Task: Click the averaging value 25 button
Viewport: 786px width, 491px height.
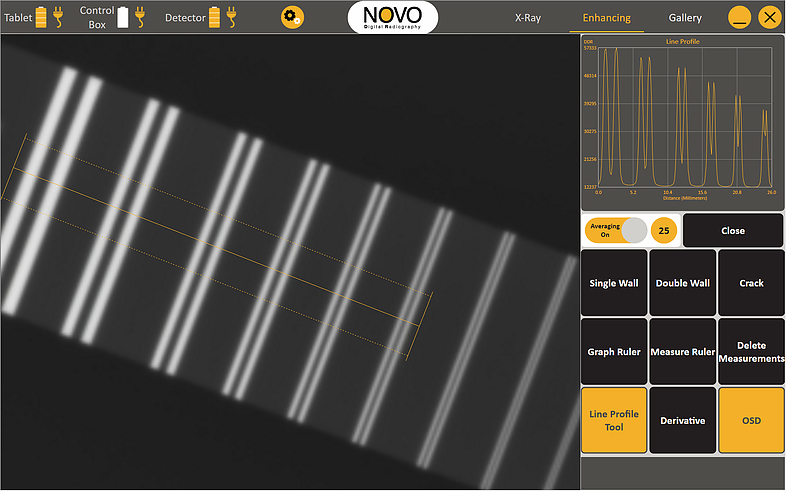Action: (664, 230)
